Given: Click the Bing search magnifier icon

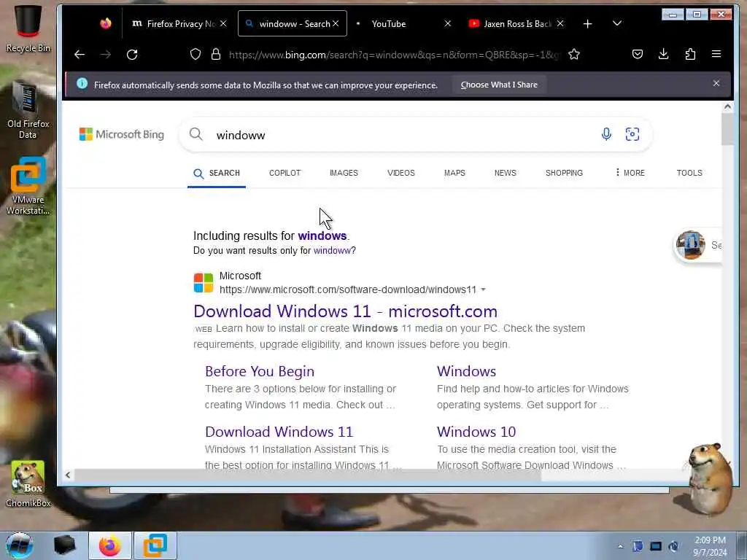Looking at the screenshot, I should pos(196,134).
